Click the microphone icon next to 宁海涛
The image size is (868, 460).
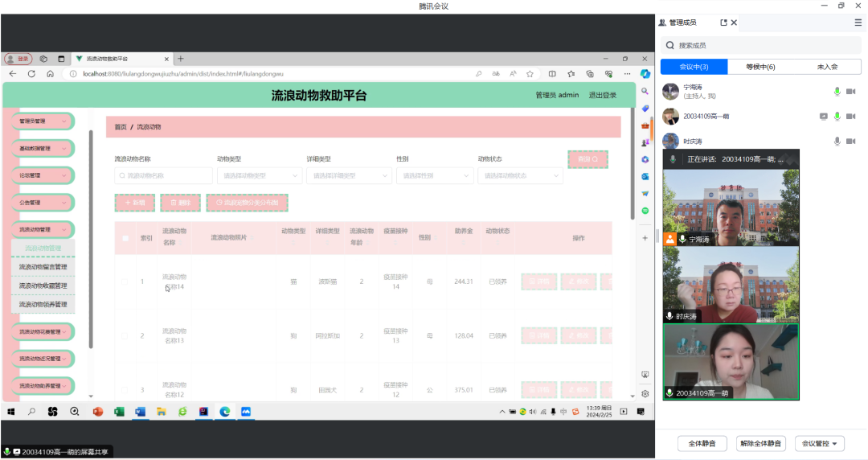837,92
